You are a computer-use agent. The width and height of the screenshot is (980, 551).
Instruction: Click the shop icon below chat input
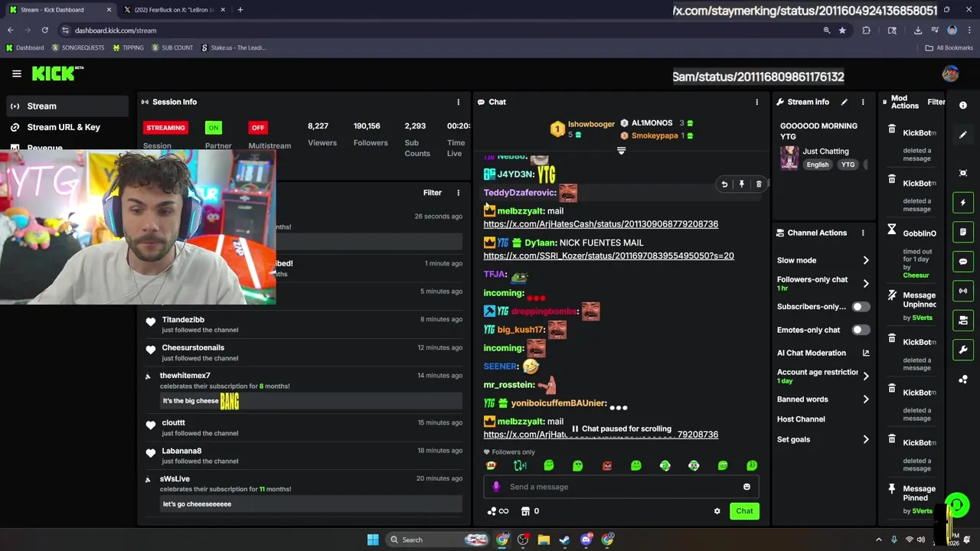(525, 511)
